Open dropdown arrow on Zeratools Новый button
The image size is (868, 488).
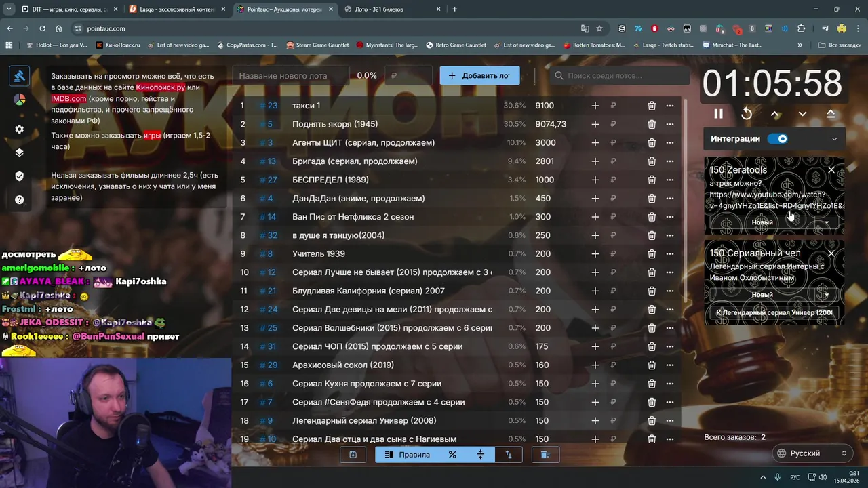826,222
